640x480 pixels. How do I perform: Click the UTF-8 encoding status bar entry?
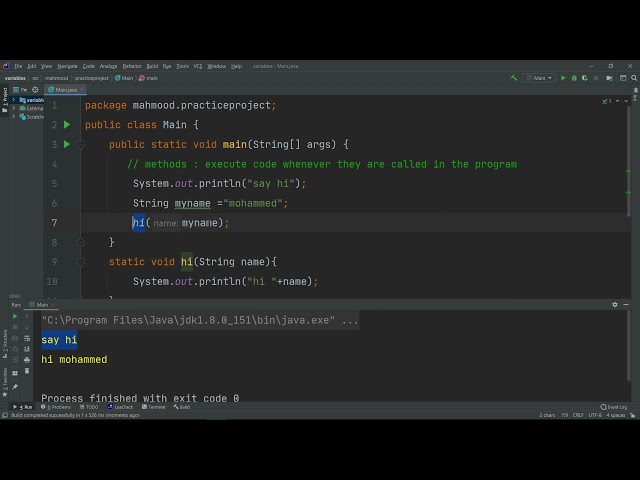point(595,415)
